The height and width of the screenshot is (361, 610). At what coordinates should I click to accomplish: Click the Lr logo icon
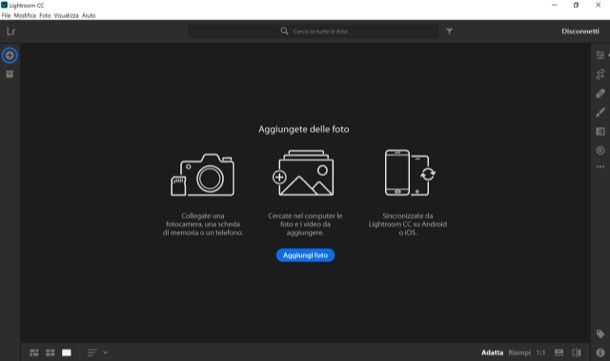click(11, 32)
